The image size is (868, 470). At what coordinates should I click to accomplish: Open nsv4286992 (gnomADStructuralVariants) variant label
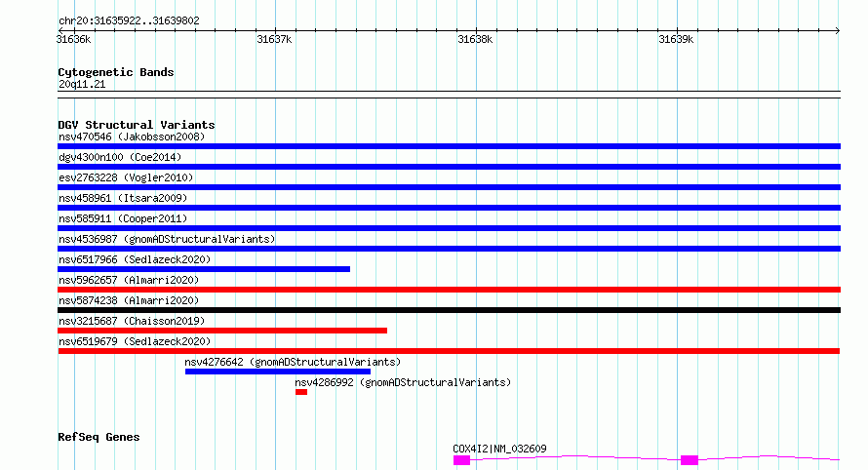(x=403, y=382)
